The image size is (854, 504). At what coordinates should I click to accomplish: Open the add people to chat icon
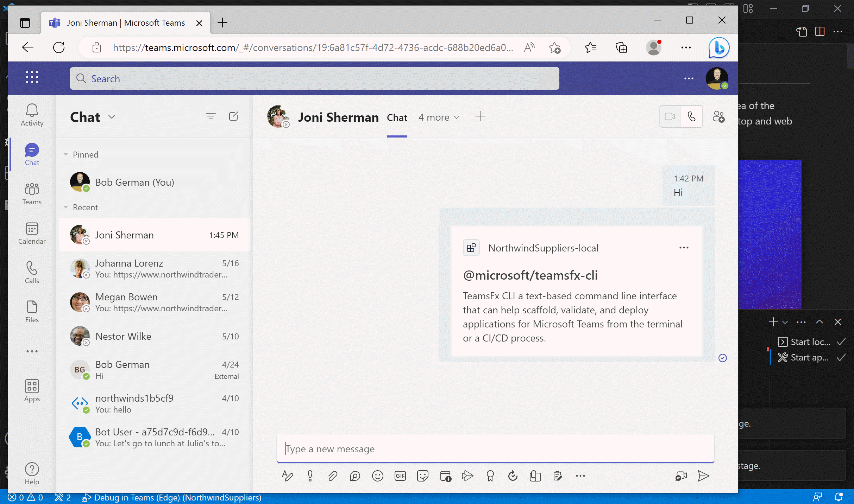720,116
